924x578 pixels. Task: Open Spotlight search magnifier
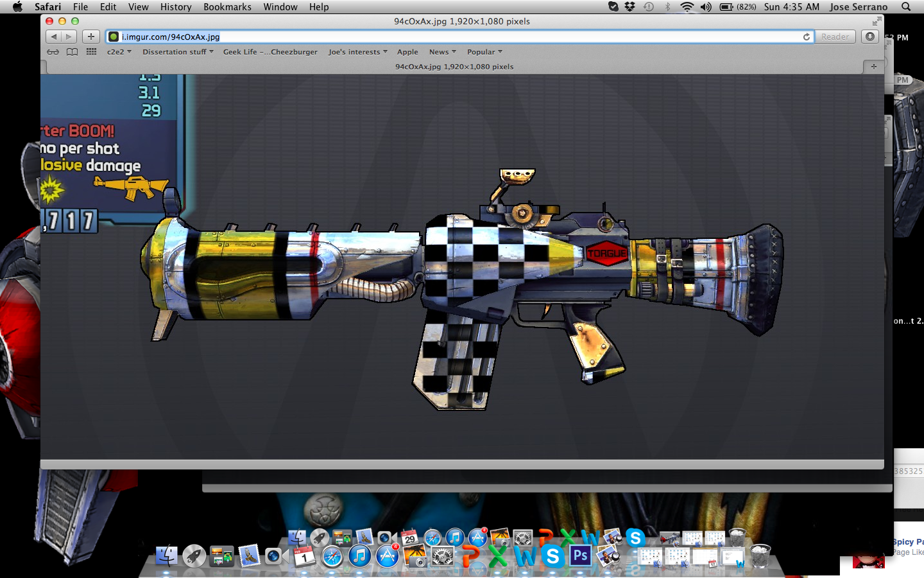[906, 6]
